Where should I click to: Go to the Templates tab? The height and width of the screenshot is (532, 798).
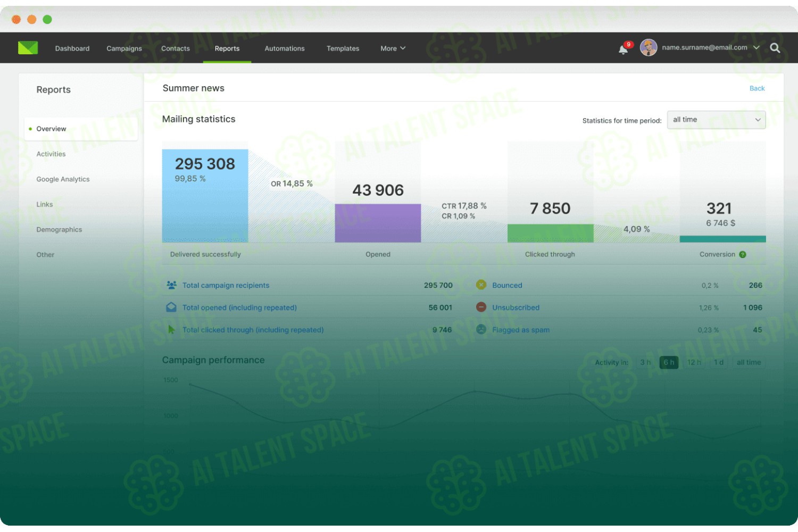[343, 48]
